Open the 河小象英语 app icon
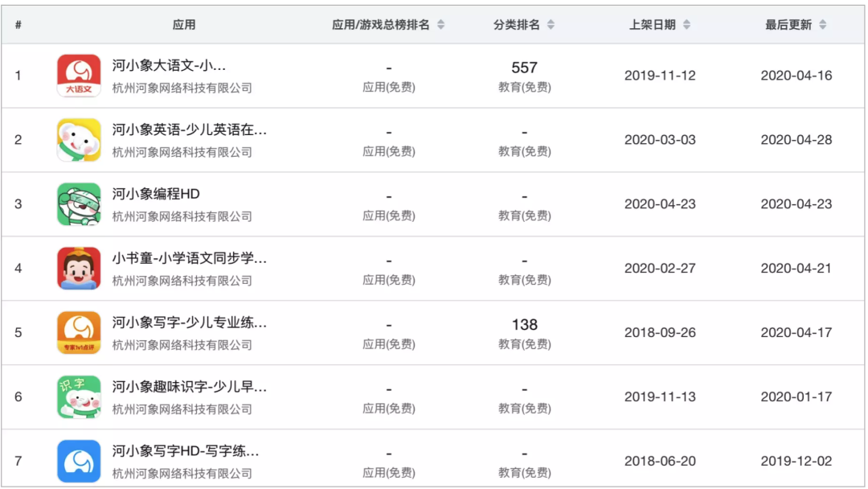The image size is (868, 489). pyautogui.click(x=79, y=140)
